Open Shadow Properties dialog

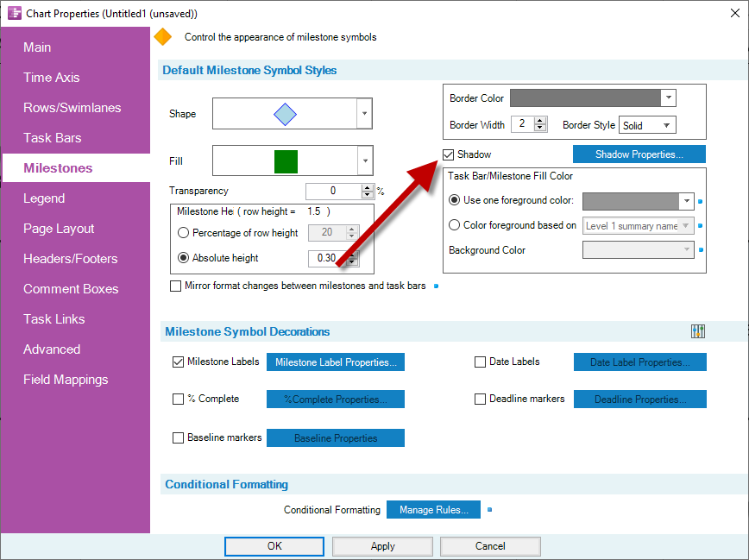click(x=639, y=154)
